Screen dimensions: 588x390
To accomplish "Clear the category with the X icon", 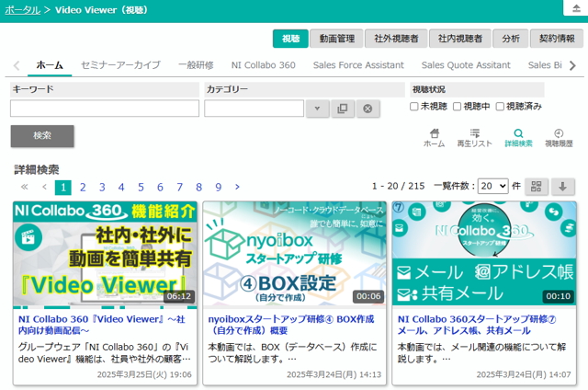I will tap(367, 109).
